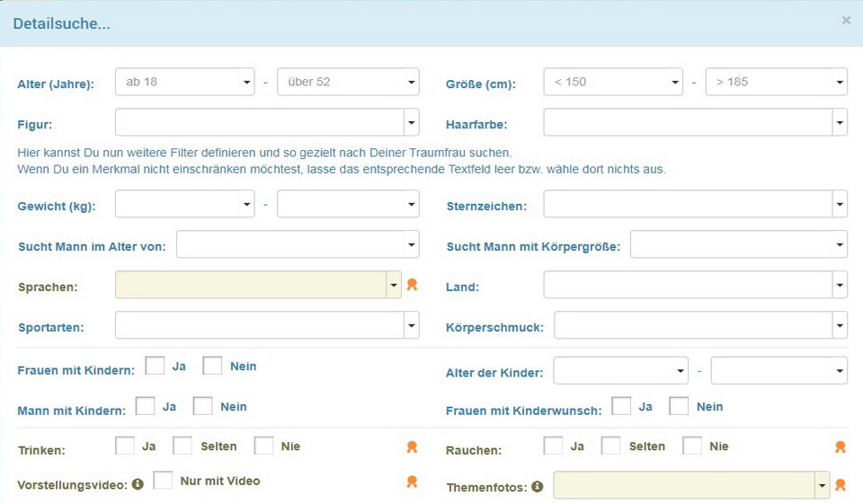The width and height of the screenshot is (863, 504).
Task: Click the Detailsuche... dialog title
Action: point(62,23)
